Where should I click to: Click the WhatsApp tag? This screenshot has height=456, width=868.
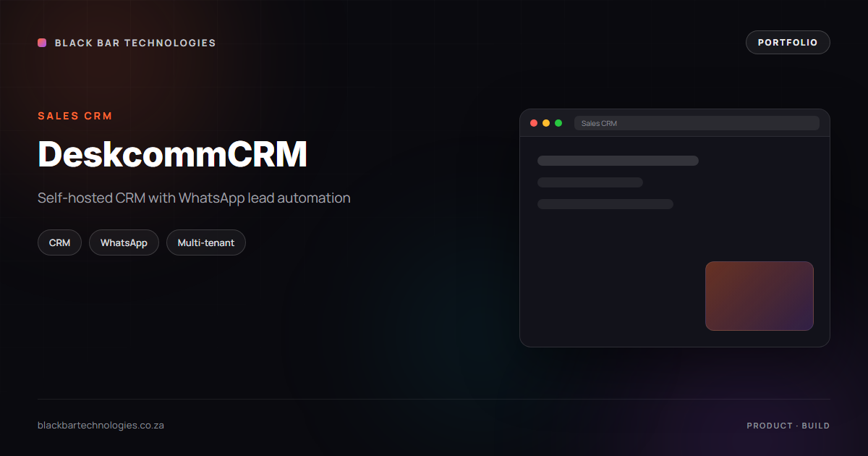(124, 242)
